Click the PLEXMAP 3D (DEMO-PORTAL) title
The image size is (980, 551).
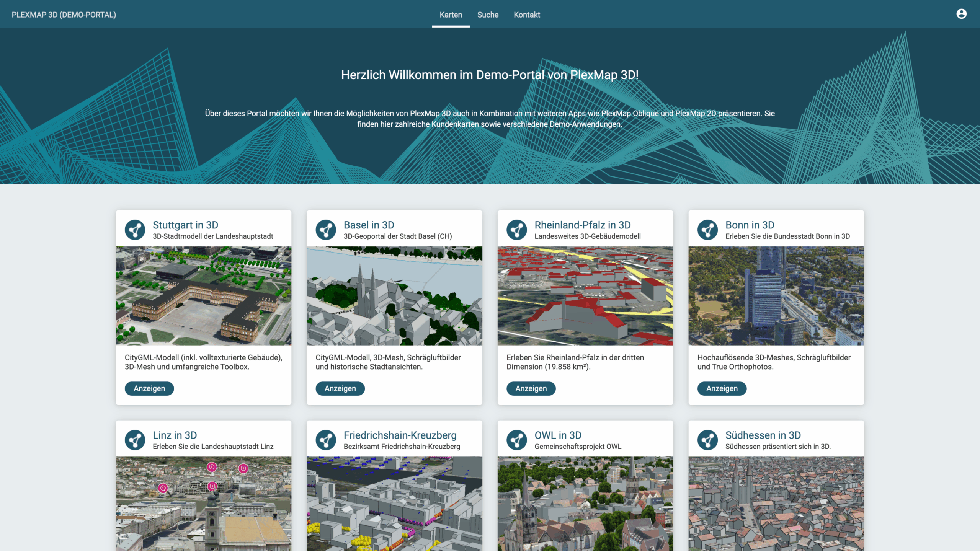pyautogui.click(x=64, y=15)
